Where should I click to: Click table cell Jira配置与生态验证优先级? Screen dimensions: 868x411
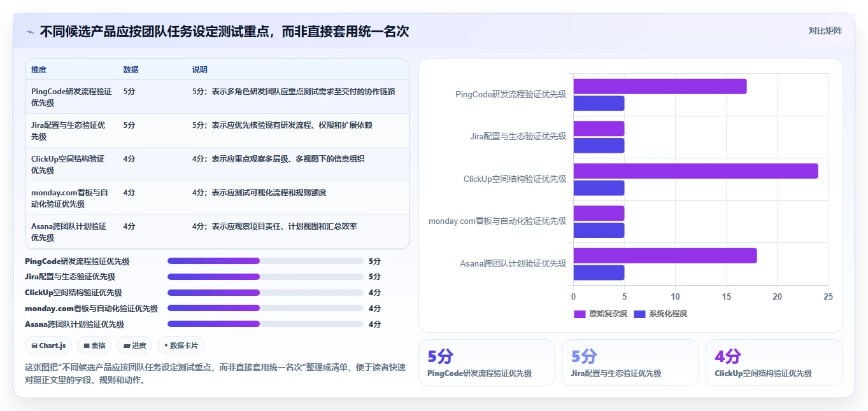[68, 131]
